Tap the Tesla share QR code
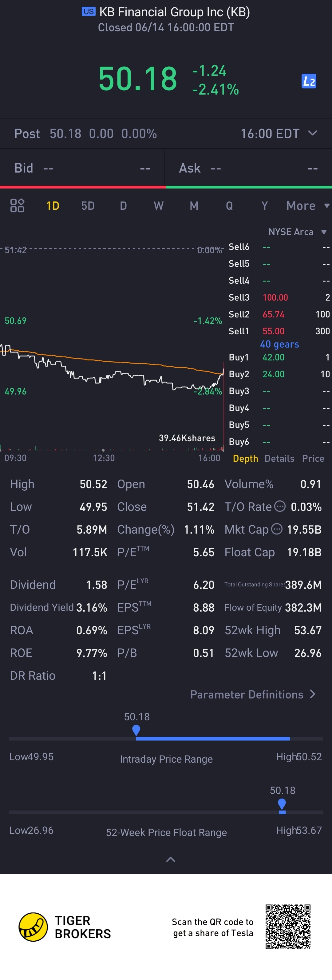Screen dimensions: 332x980 288,927
